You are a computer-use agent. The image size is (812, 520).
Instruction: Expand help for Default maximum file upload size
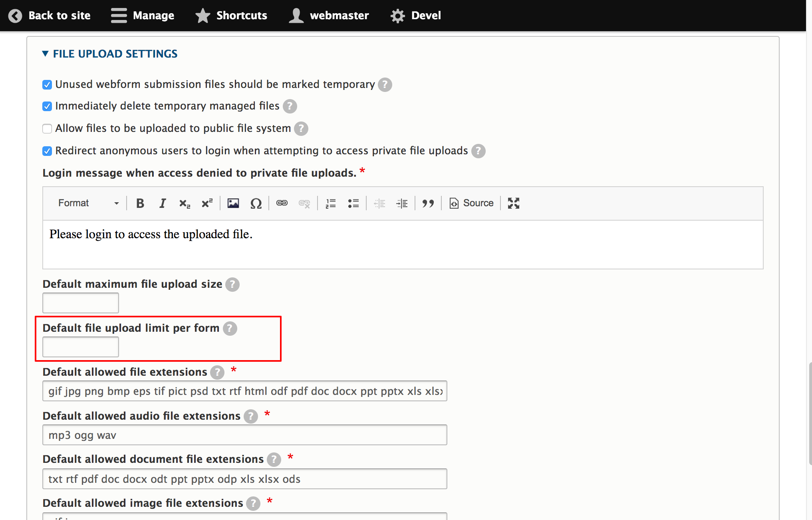[232, 284]
